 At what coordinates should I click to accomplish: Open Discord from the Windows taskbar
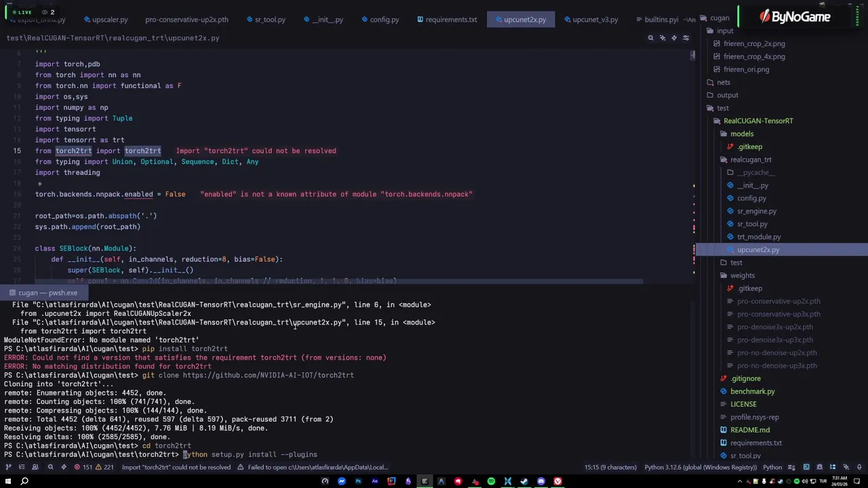[x=540, y=481]
